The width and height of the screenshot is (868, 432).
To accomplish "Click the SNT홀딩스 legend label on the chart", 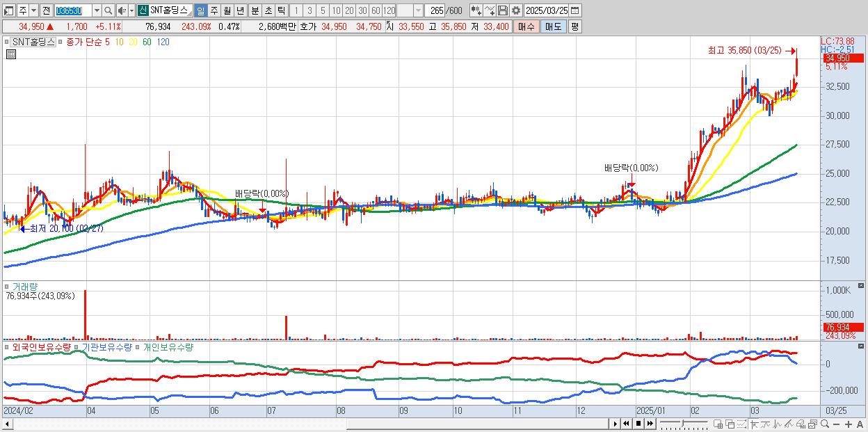I will [32, 42].
